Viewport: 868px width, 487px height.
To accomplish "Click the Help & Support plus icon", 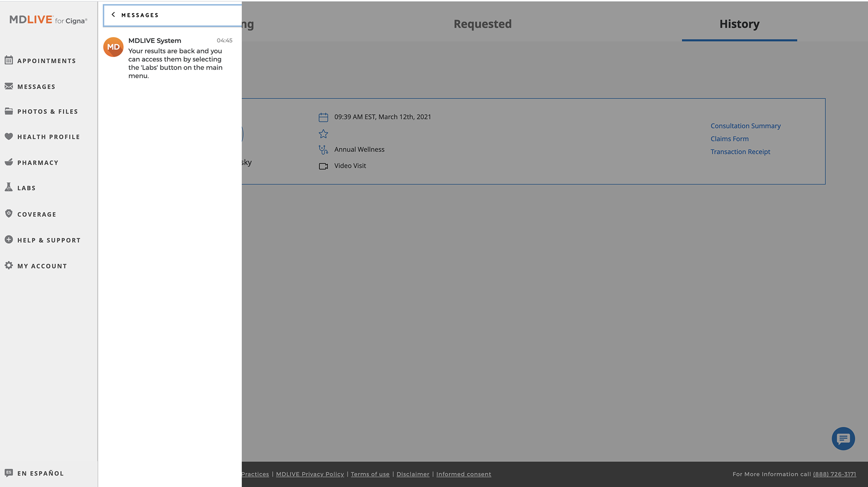I will 9,239.
